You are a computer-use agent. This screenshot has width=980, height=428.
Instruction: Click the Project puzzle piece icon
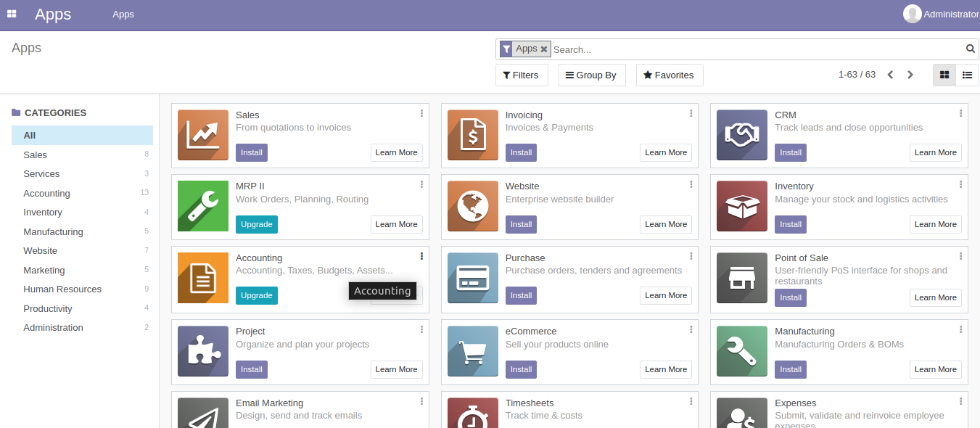pos(203,351)
